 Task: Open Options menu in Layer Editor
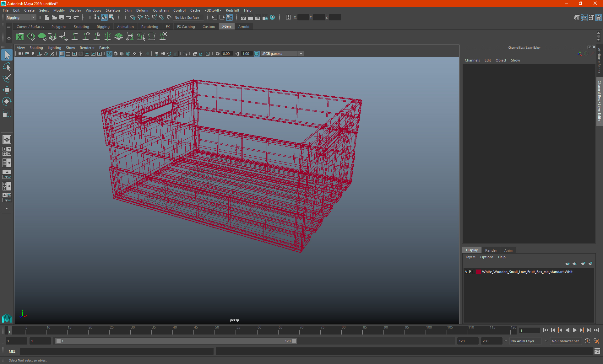tap(486, 257)
